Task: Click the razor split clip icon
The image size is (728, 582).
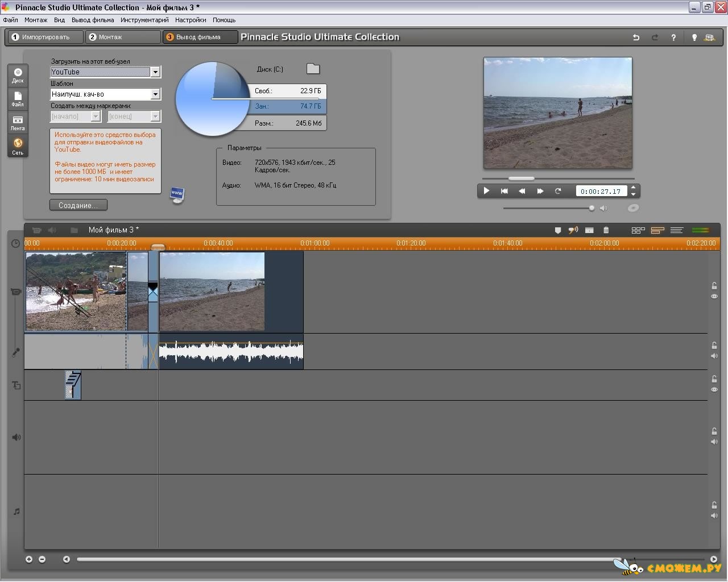Action: click(x=573, y=230)
